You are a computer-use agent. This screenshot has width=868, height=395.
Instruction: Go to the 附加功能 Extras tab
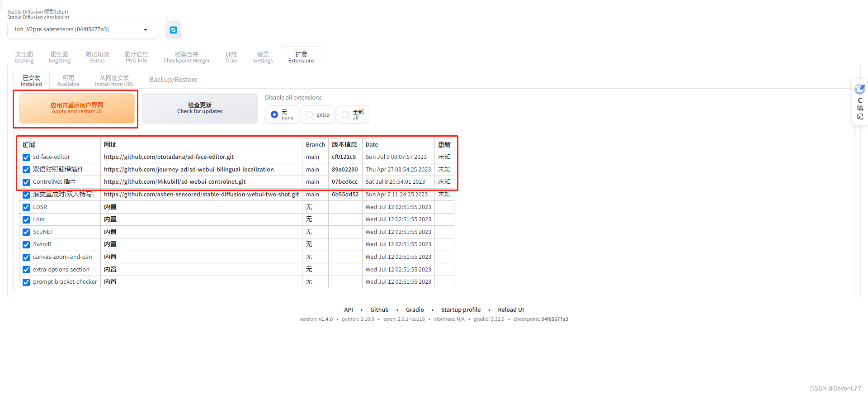97,57
